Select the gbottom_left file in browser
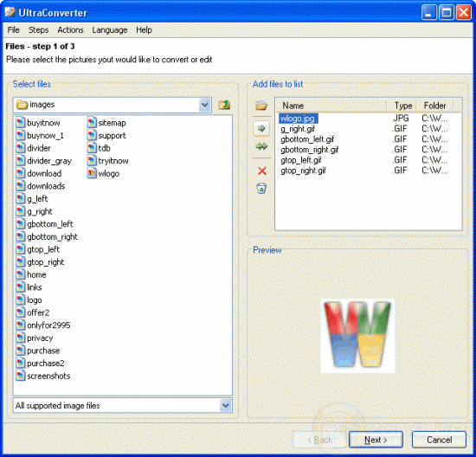The image size is (476, 457). point(44,224)
